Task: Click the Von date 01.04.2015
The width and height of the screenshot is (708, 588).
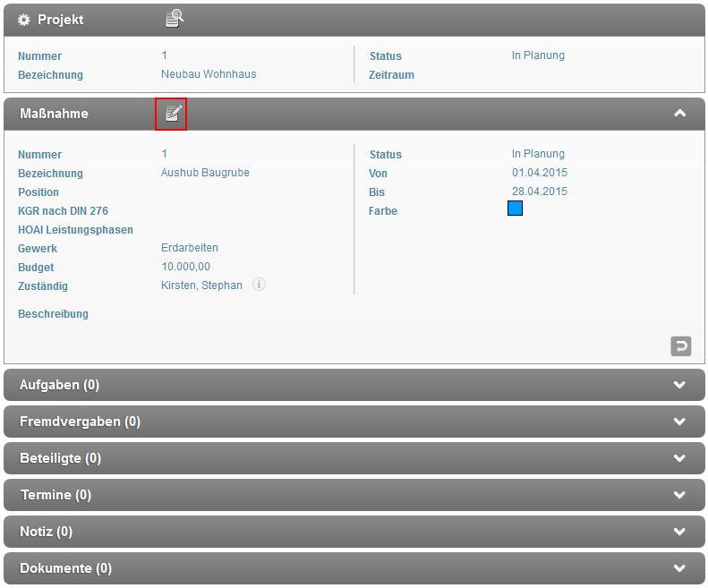Action: [540, 173]
